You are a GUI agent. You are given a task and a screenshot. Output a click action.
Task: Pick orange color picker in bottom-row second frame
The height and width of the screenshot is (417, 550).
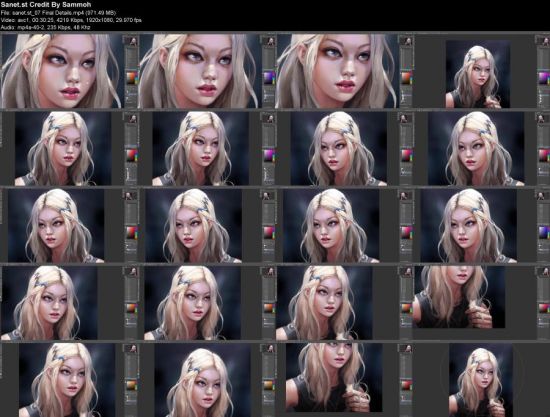[x=269, y=385]
